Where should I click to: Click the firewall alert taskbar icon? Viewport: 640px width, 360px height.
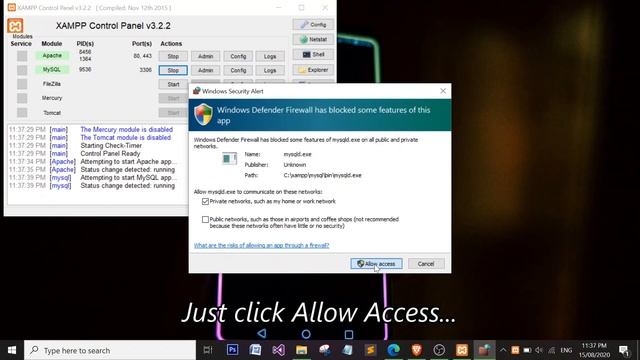[x=484, y=350]
